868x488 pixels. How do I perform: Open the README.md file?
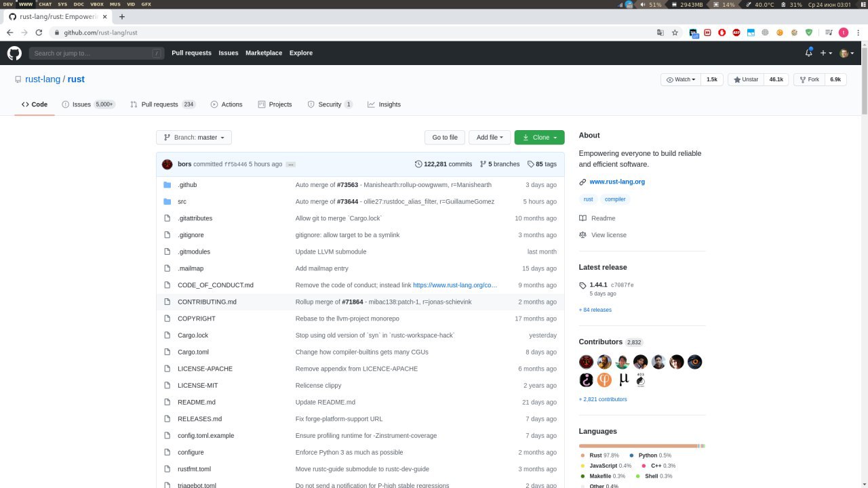197,403
